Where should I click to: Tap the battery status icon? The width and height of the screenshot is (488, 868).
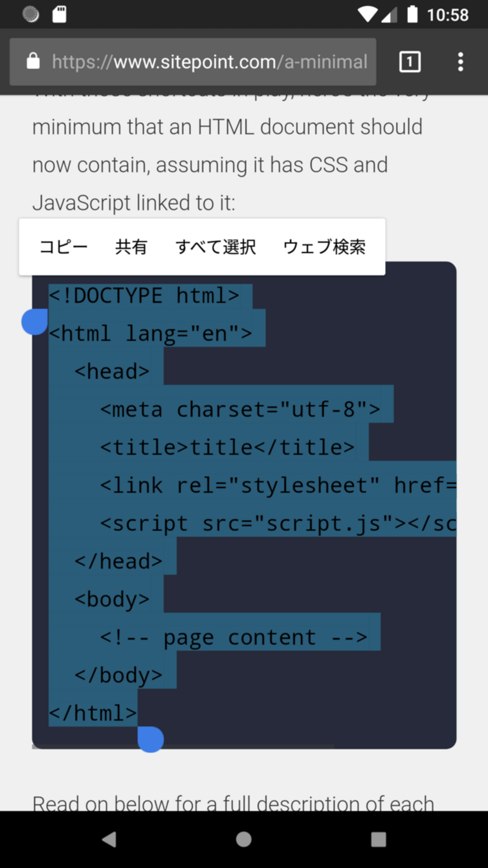point(412,14)
